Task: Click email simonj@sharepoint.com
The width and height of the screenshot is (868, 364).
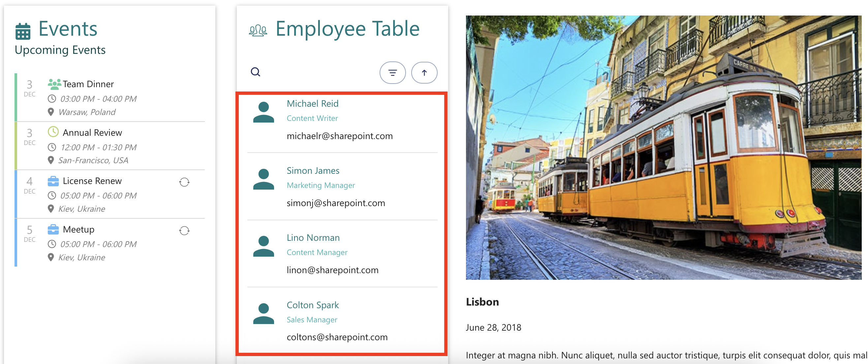Action: click(336, 203)
